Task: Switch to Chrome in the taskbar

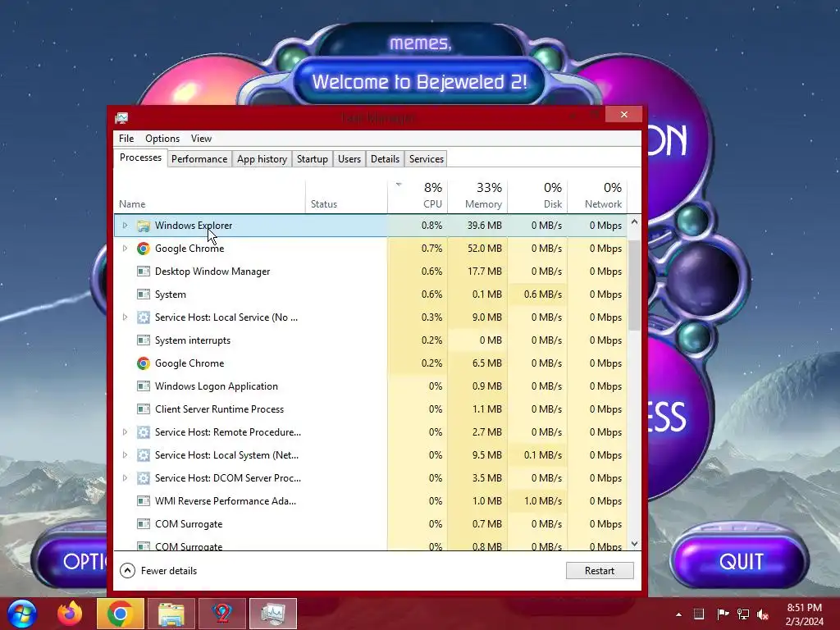Action: [120, 614]
